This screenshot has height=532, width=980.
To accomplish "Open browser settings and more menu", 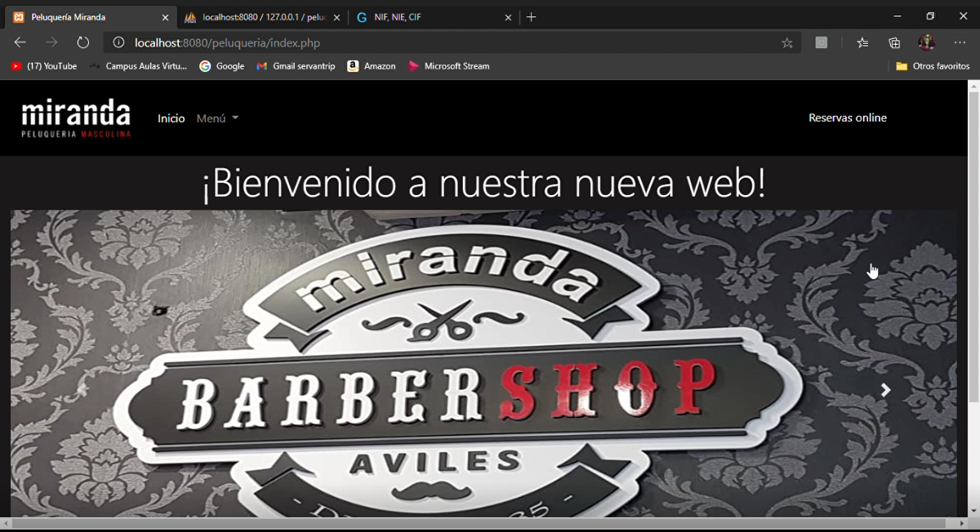I will click(960, 42).
